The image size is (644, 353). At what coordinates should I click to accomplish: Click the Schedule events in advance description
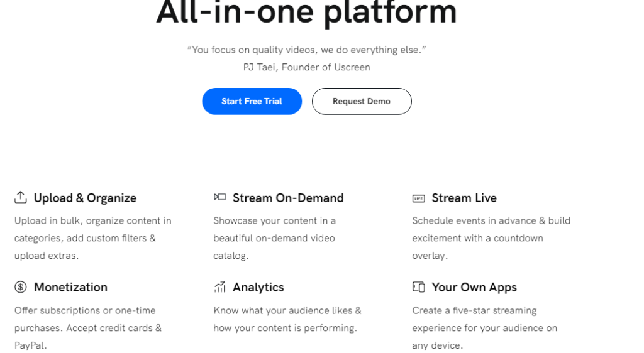coord(491,238)
